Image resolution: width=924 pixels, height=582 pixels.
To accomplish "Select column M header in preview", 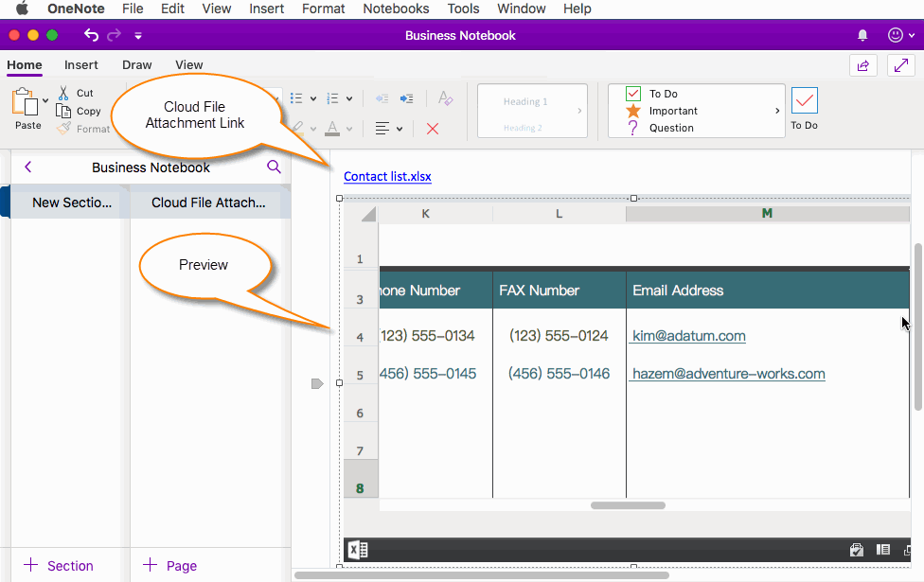I will pyautogui.click(x=767, y=213).
